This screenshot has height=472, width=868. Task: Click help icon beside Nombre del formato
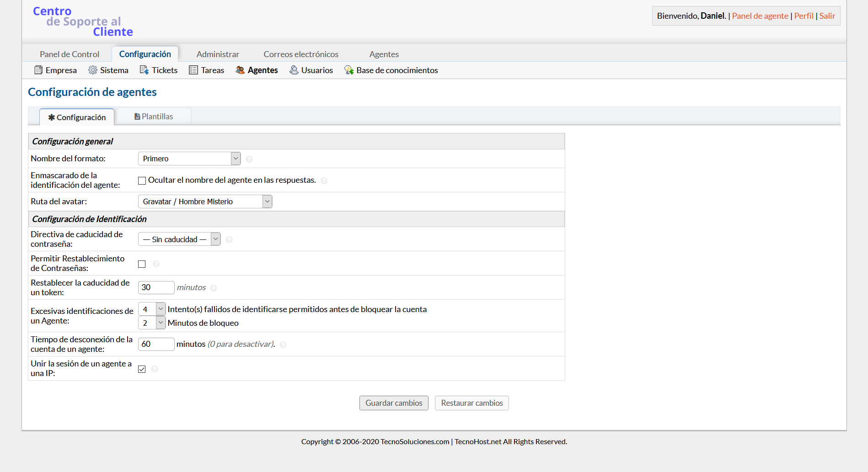249,159
